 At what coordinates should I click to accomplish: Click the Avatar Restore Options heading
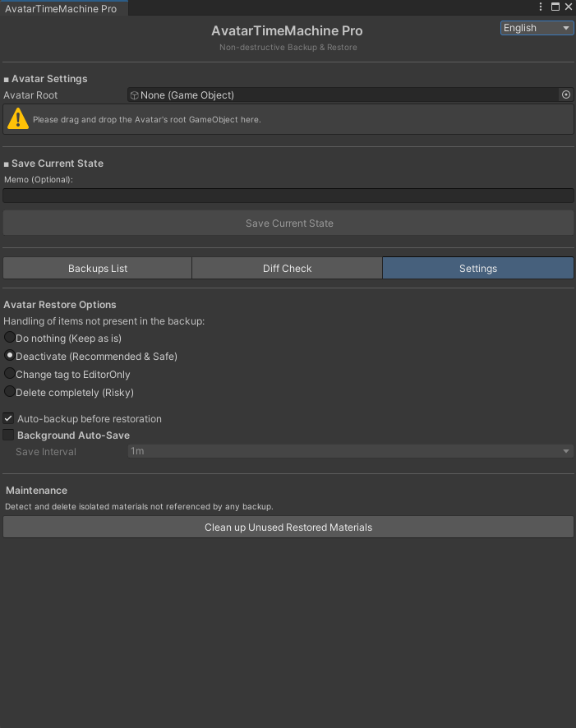point(60,305)
